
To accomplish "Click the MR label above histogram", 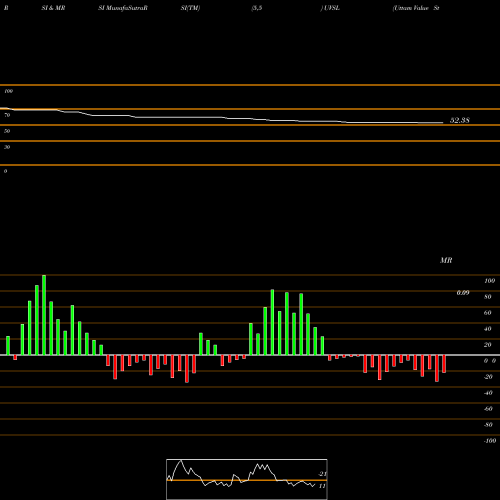I will click(x=446, y=260).
